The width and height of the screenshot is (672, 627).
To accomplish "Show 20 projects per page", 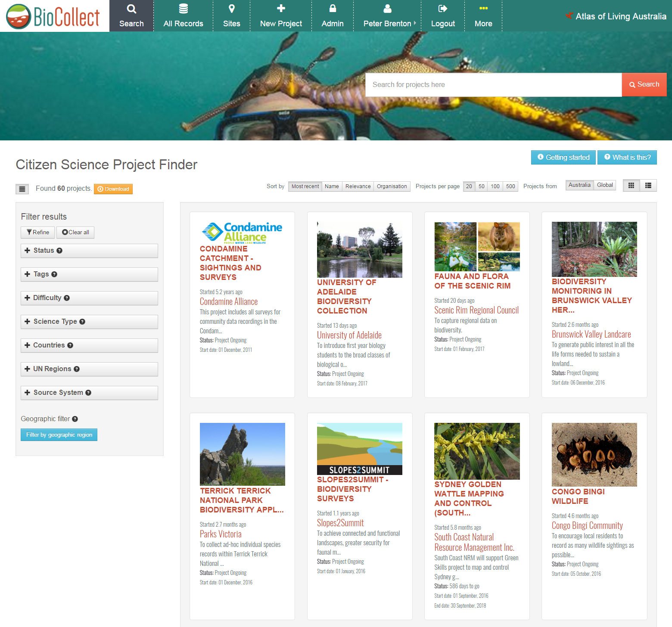I will point(469,186).
